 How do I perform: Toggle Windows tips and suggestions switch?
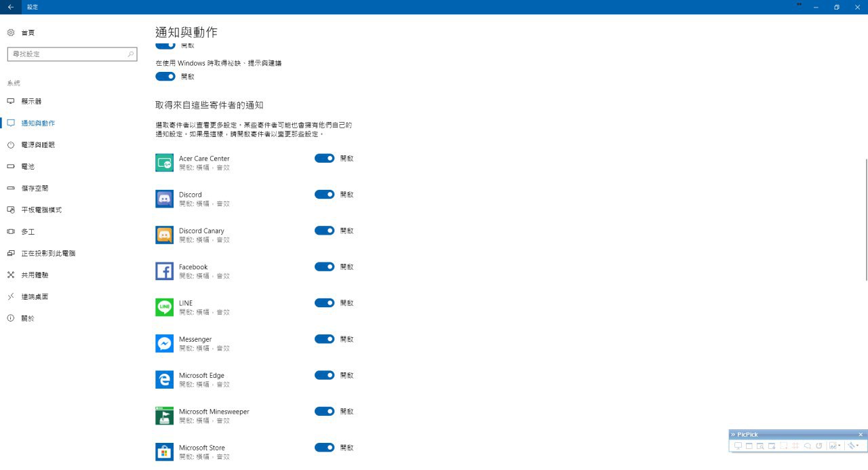(165, 77)
